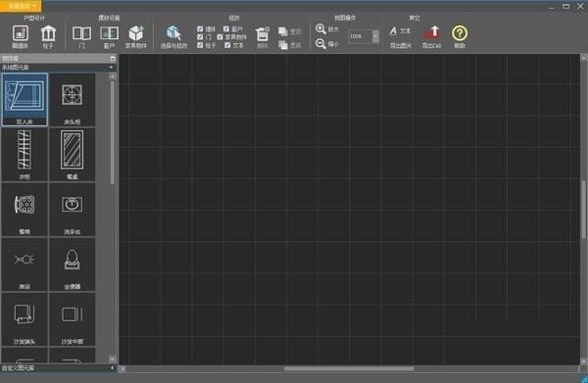Toggle the text (文本) filter checkbox

[x=227, y=45]
